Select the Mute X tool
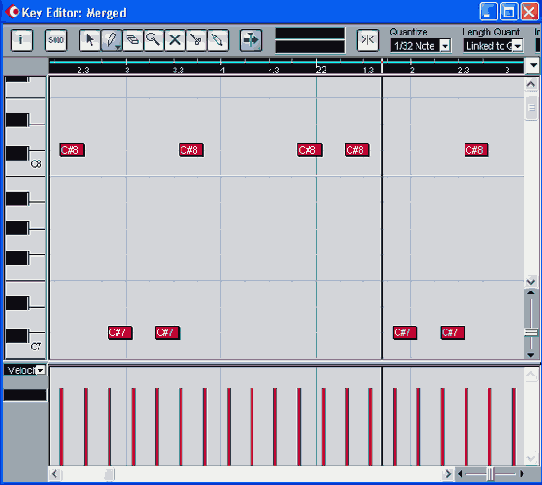Viewport: 542px width, 485px height. tap(175, 40)
